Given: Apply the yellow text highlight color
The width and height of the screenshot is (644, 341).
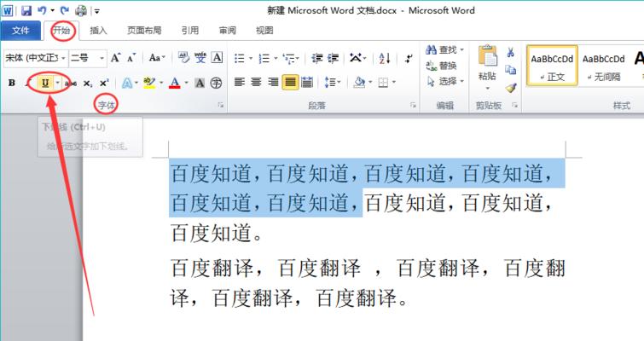Looking at the screenshot, I should (x=150, y=83).
